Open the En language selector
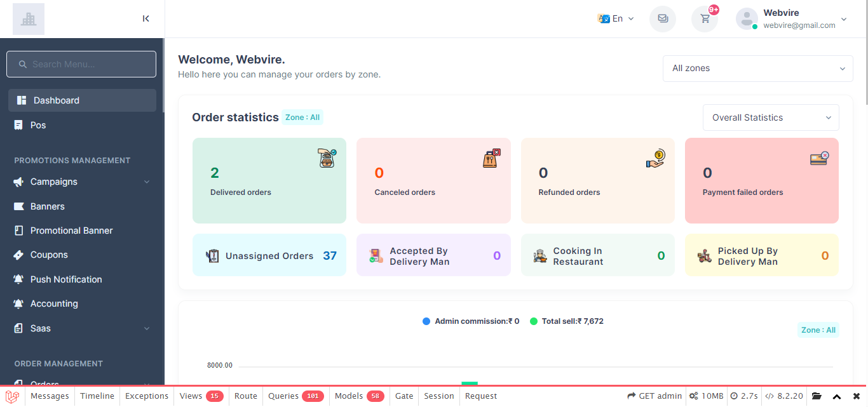The width and height of the screenshot is (868, 407). [616, 18]
